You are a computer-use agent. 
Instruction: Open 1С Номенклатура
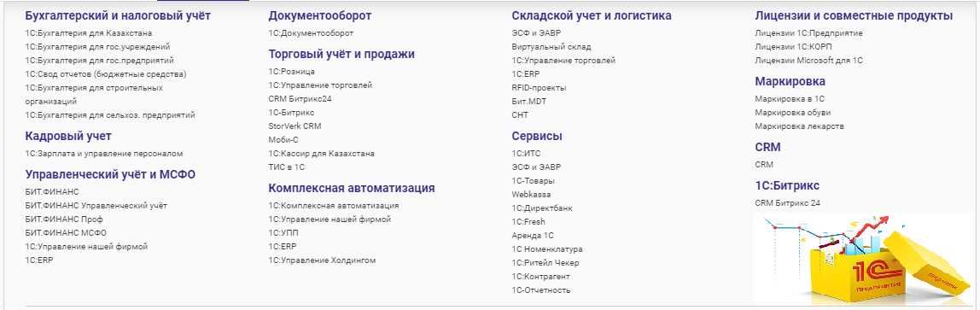[547, 249]
